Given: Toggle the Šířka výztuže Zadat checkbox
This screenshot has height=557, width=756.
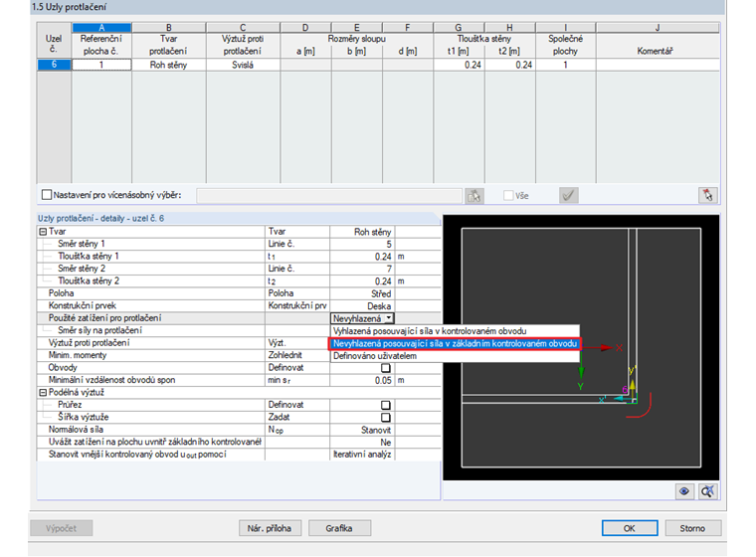Looking at the screenshot, I should pos(386,418).
